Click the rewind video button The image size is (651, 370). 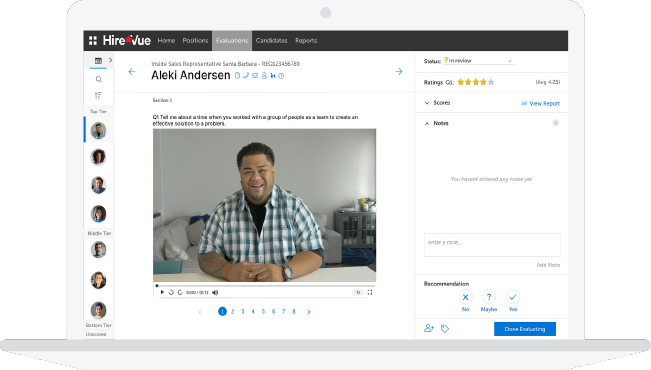[171, 292]
